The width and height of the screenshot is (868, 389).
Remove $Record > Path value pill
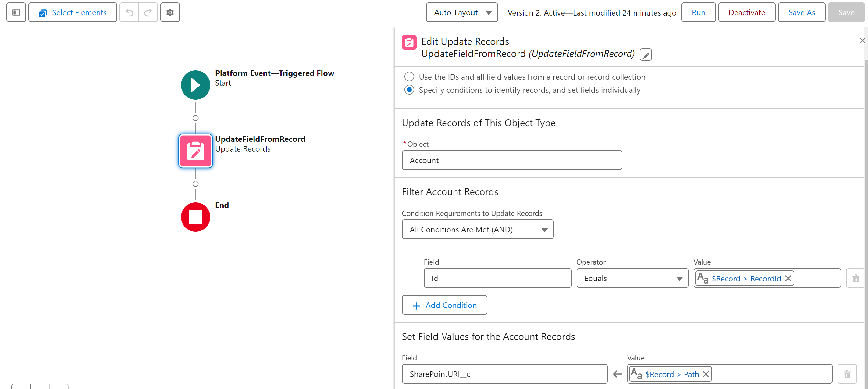click(706, 374)
